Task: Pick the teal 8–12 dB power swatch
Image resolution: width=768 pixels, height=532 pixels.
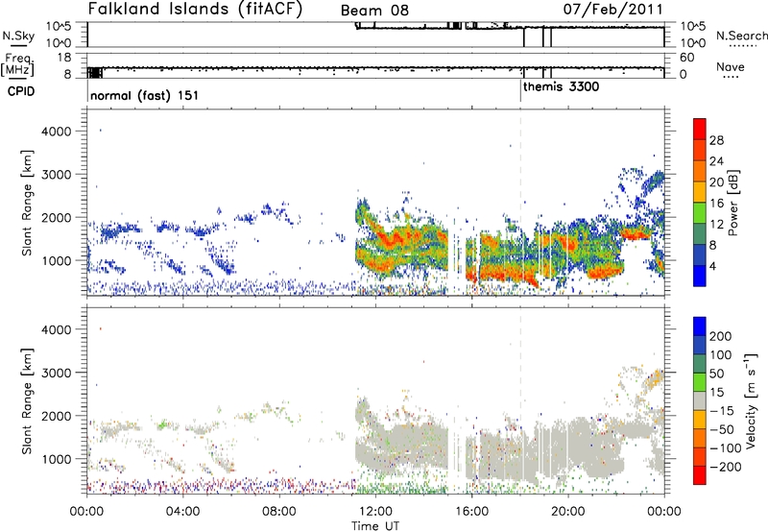Action: coord(700,234)
